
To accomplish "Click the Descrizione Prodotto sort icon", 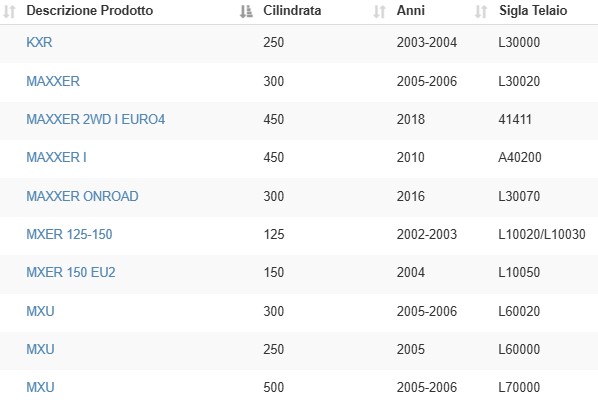I will pos(246,11).
